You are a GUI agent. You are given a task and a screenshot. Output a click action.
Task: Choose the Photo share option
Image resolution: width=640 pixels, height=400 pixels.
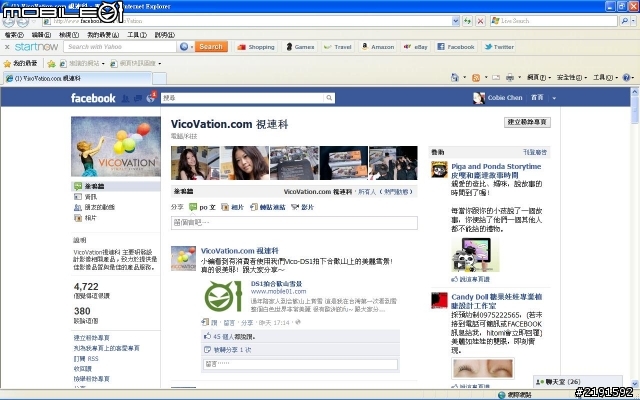click(232, 207)
